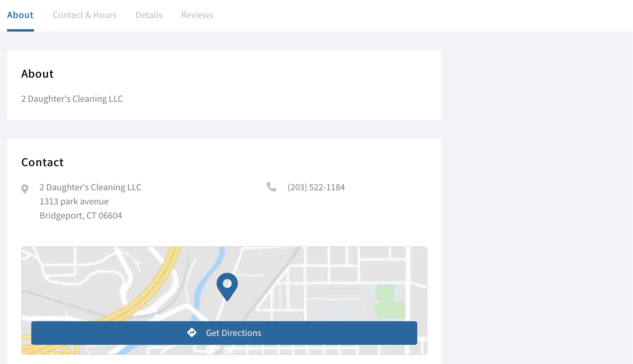Select the text 1313 park avenue
This screenshot has width=633, height=364.
pos(74,201)
